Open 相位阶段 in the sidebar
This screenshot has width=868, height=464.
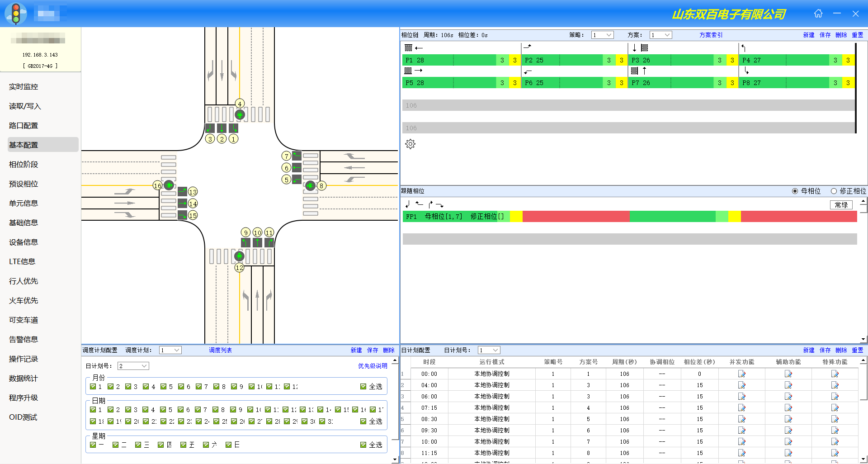coord(24,165)
